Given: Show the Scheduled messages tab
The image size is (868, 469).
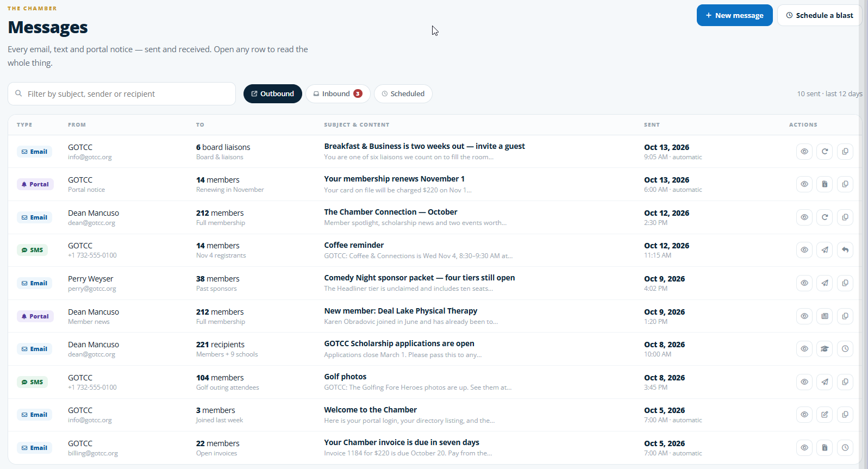Looking at the screenshot, I should 403,93.
